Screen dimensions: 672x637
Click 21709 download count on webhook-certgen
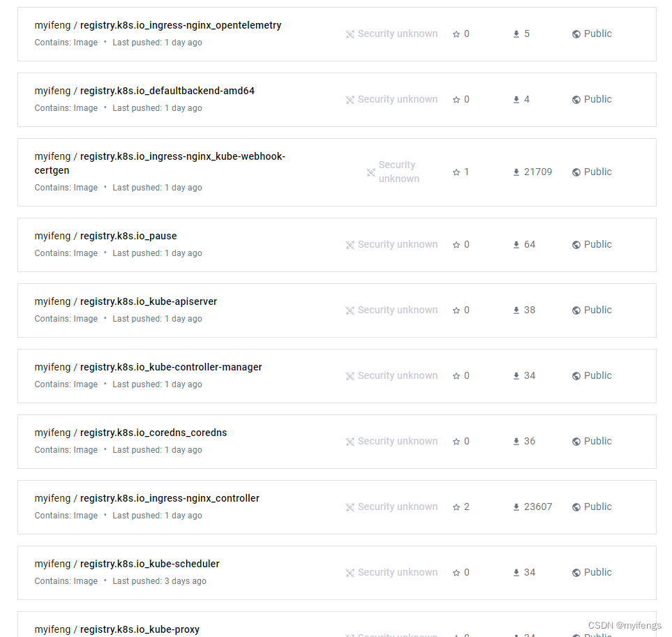click(537, 172)
